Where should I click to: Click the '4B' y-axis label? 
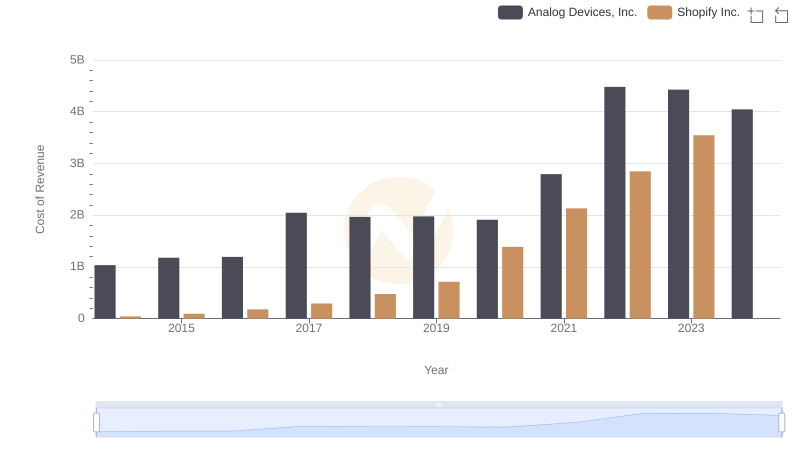coord(77,111)
